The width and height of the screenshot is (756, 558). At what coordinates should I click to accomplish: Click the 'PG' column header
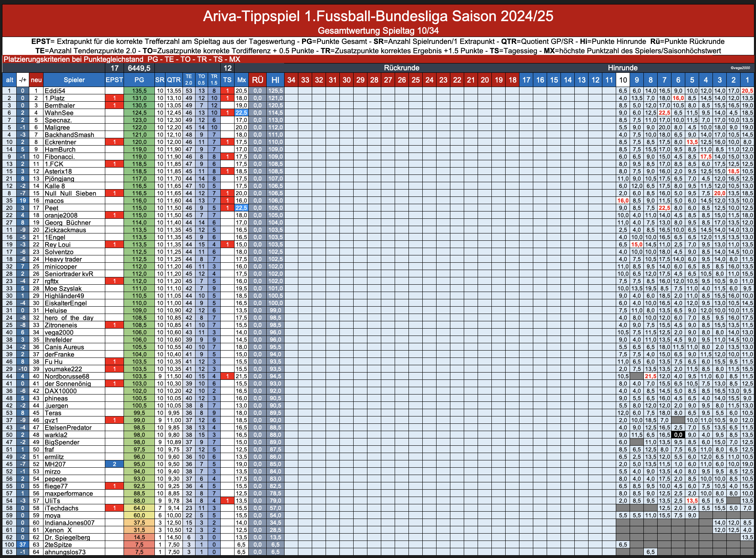click(x=139, y=80)
